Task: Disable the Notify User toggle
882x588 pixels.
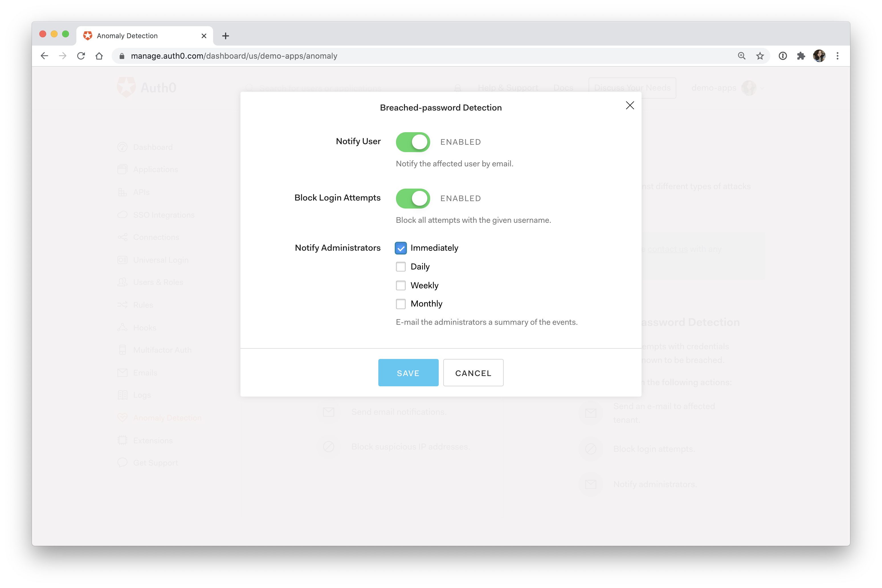Action: pos(413,142)
